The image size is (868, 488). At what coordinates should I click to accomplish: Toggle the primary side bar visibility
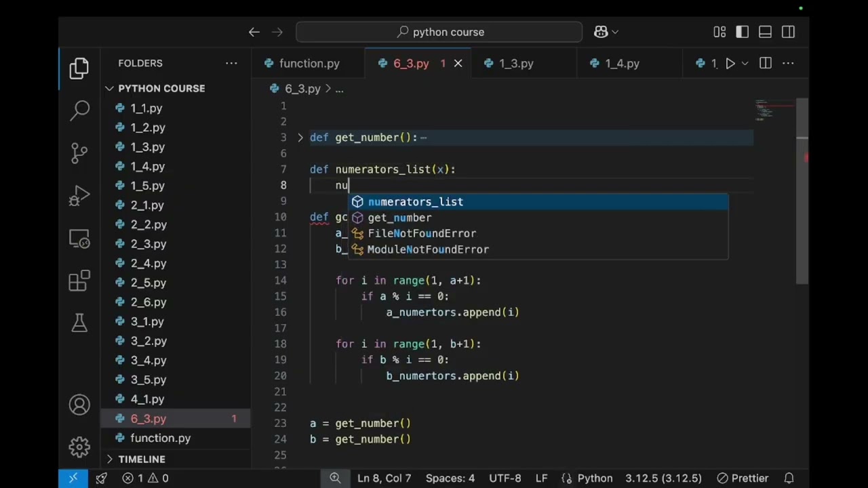(743, 32)
